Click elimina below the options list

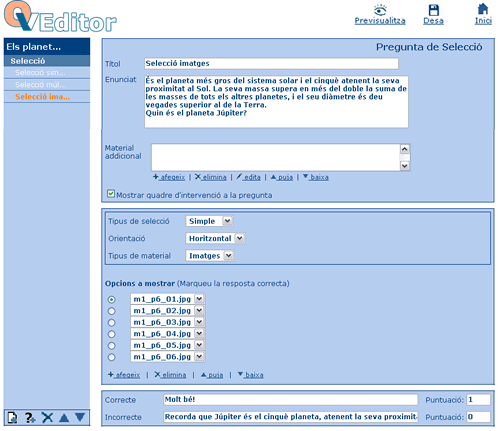170,375
